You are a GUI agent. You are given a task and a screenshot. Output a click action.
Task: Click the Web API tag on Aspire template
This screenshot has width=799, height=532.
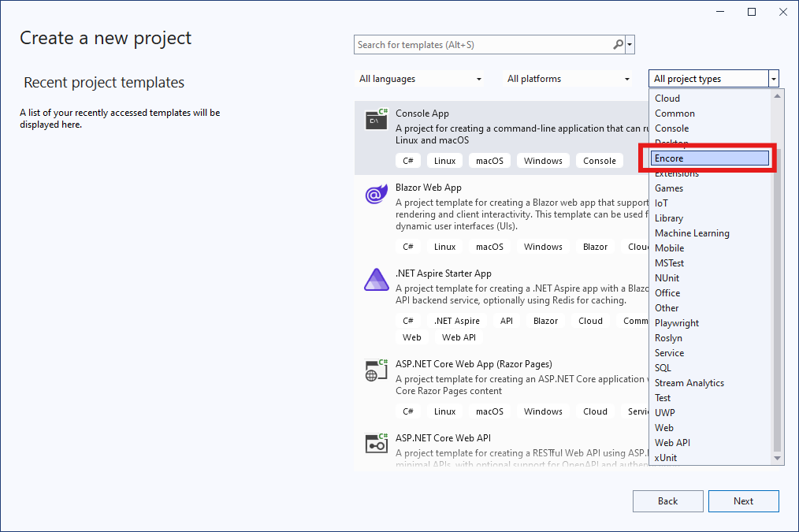click(459, 337)
